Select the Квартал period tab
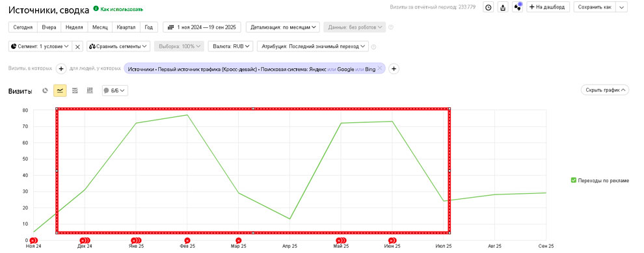Screen dimensions: 644x253 coord(126,27)
